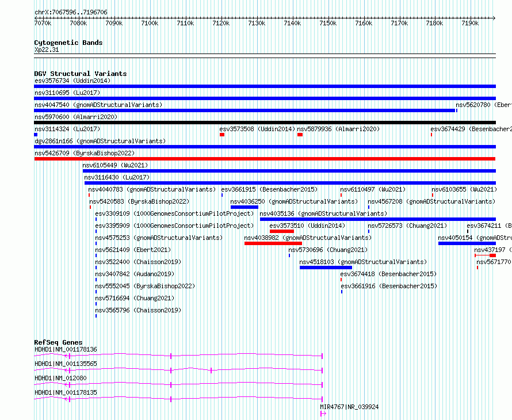Click the esv3661916 (Besenbacher2015) label
Image resolution: width=512 pixels, height=420 pixels.
tap(389, 286)
